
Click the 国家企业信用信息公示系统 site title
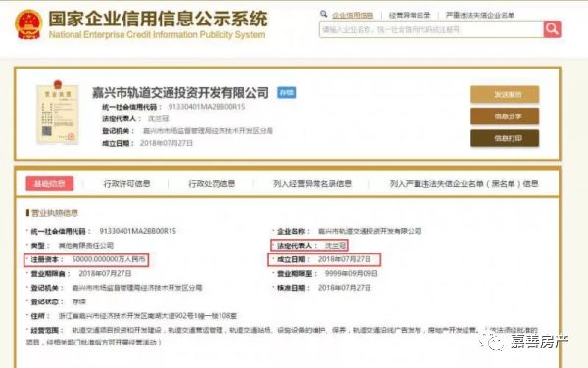pos(158,19)
